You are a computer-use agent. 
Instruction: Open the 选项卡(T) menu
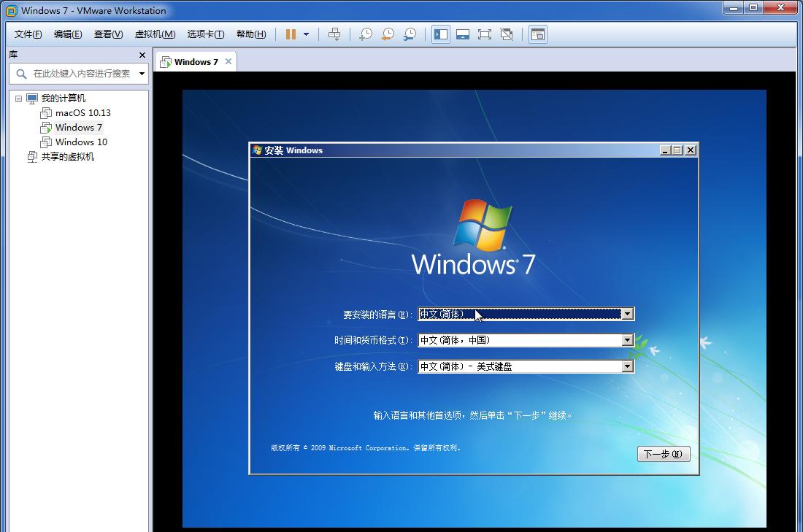pyautogui.click(x=205, y=34)
